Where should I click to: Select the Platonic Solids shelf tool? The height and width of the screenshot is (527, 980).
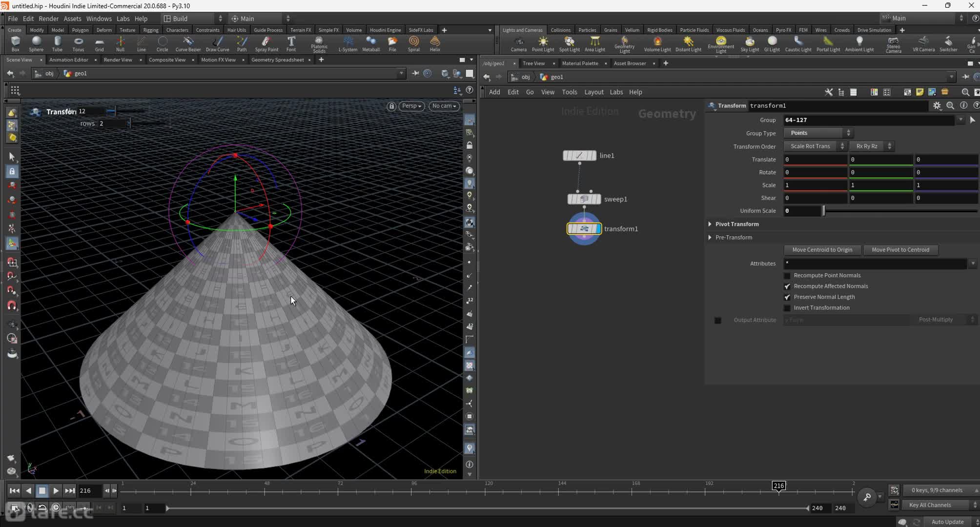319,44
